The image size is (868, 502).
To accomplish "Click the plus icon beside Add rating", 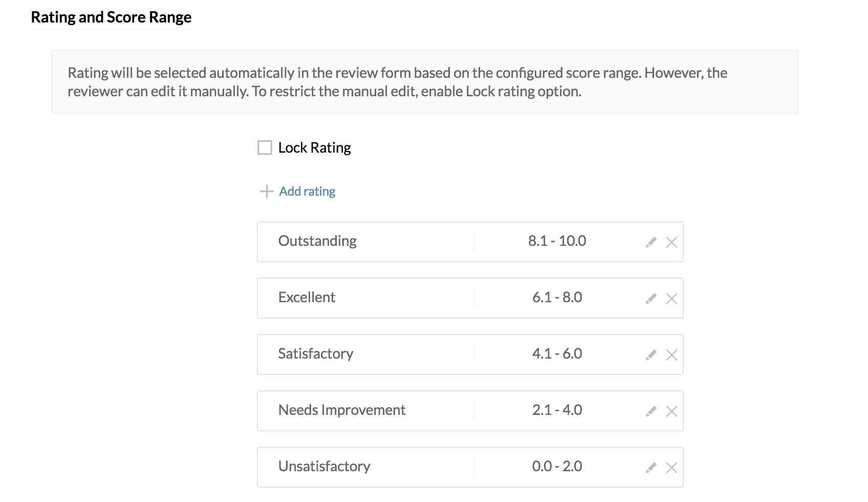I will [x=267, y=191].
